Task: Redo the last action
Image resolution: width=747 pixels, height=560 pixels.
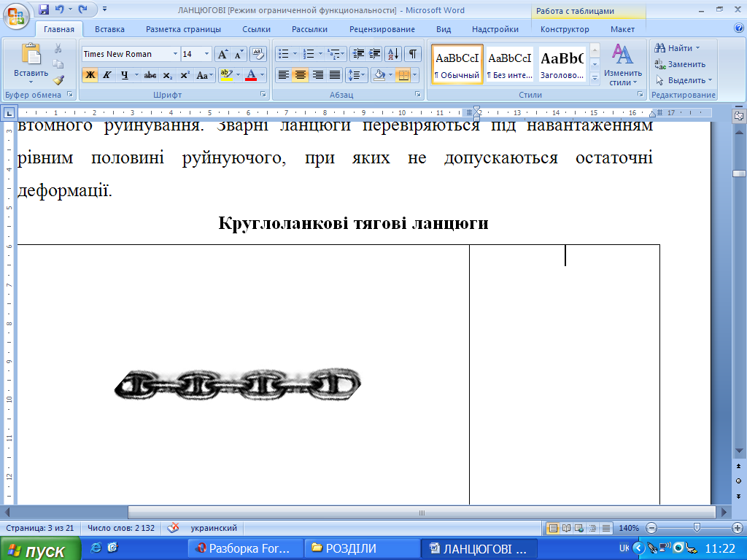Action: tap(83, 9)
